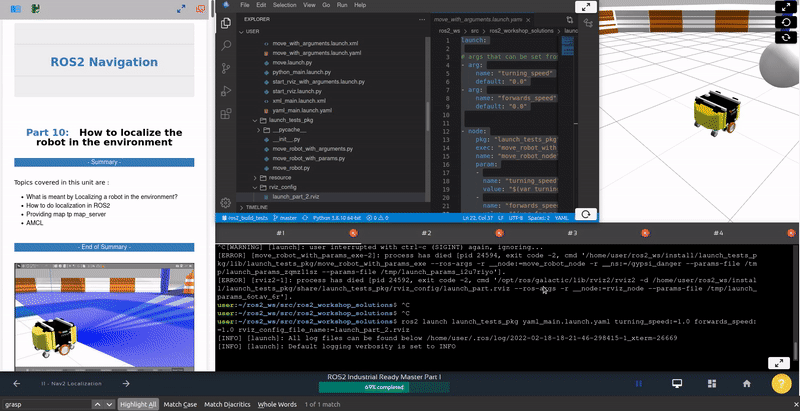Click the open changes icon in editor toolbar

[570, 19]
